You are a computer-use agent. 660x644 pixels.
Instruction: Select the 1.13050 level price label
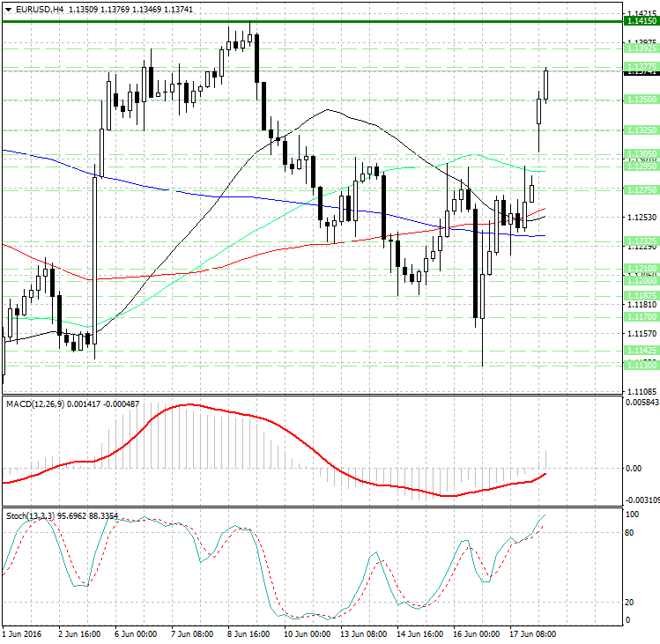pyautogui.click(x=641, y=154)
